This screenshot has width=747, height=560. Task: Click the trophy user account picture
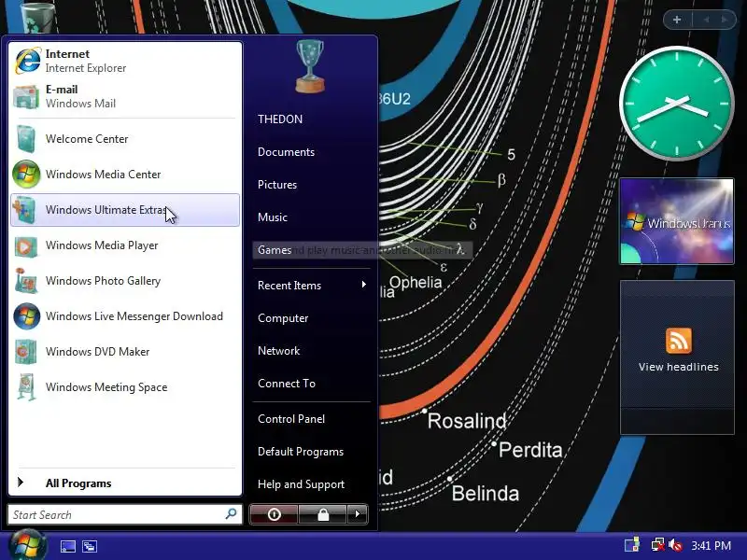[310, 65]
